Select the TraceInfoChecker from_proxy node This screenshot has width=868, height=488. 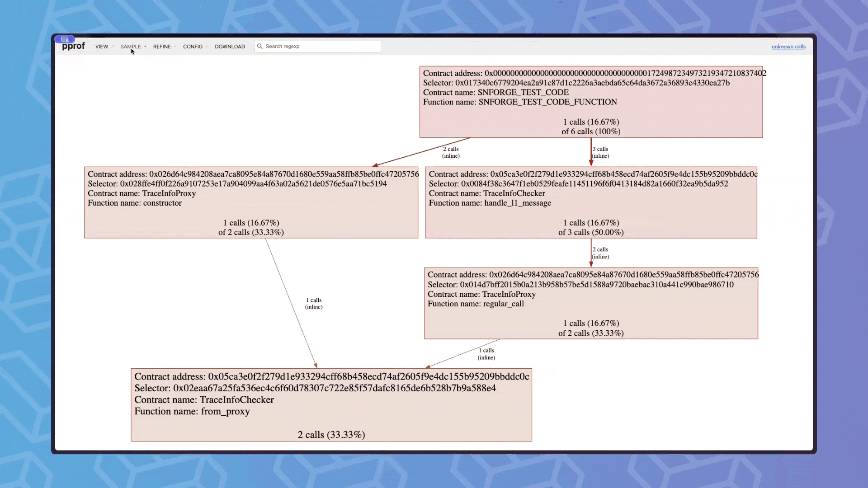tap(331, 405)
